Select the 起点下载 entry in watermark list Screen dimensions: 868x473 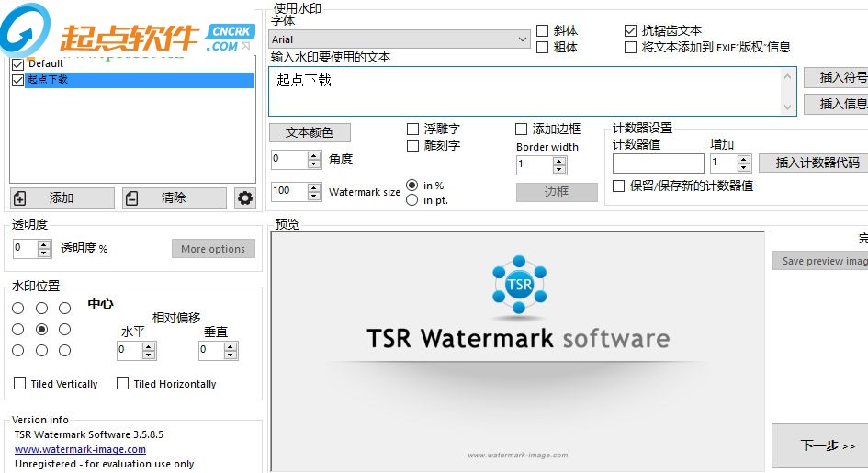(x=141, y=80)
